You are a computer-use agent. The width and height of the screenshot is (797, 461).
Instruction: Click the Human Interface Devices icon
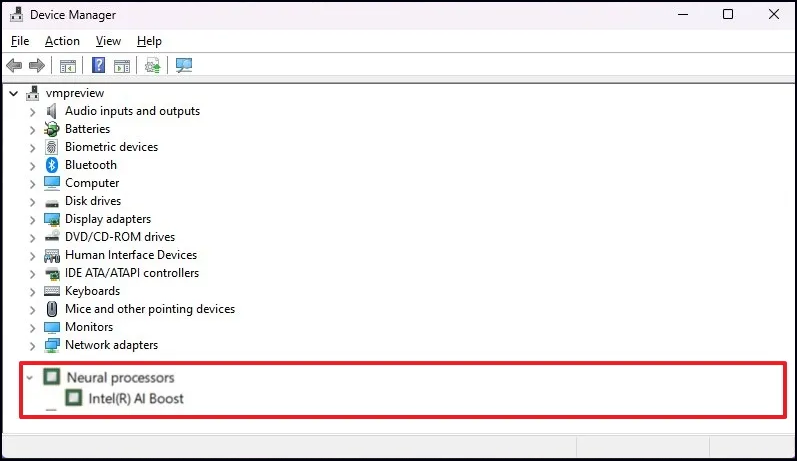[52, 255]
